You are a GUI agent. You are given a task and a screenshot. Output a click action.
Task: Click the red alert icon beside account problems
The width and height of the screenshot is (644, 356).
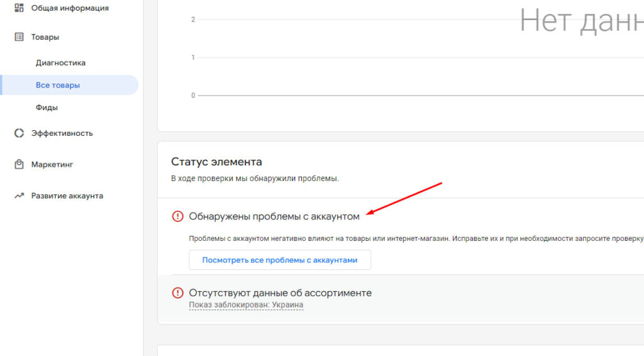pyautogui.click(x=177, y=216)
